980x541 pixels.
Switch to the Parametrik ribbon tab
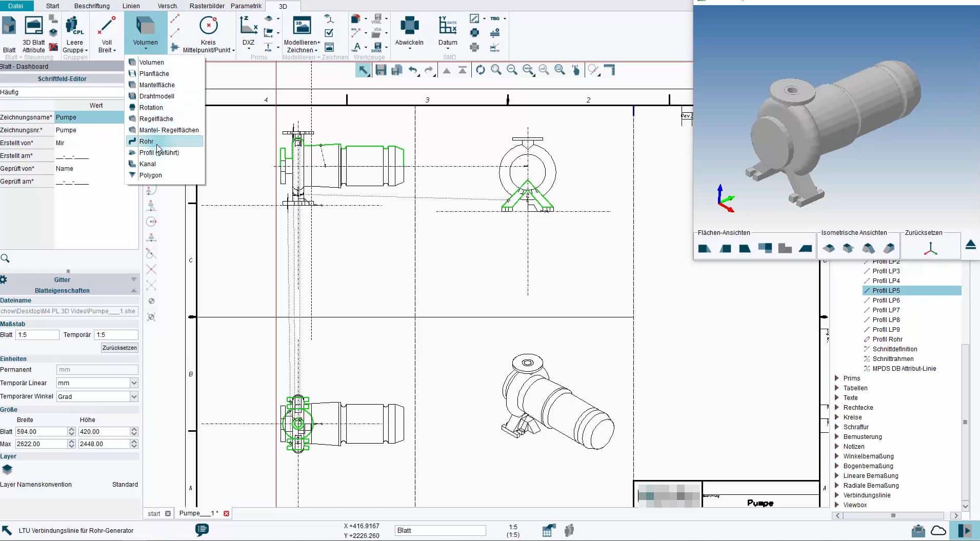tap(247, 6)
